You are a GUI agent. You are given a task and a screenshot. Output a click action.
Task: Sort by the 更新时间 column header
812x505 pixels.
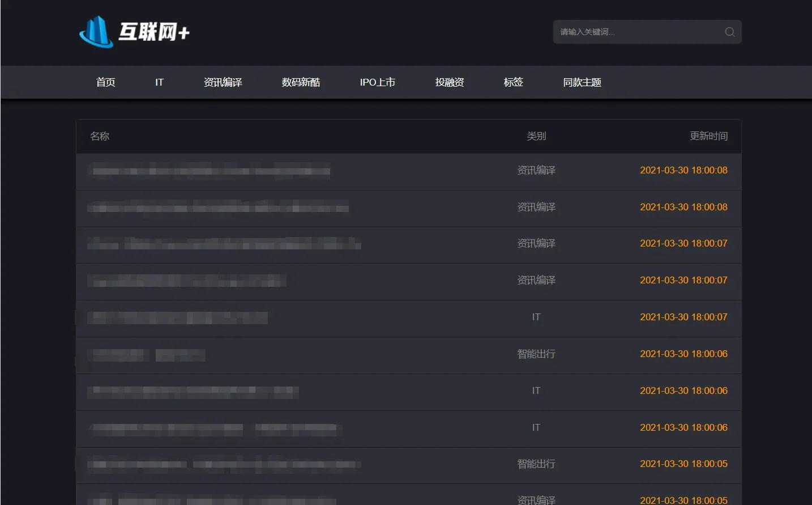[709, 136]
